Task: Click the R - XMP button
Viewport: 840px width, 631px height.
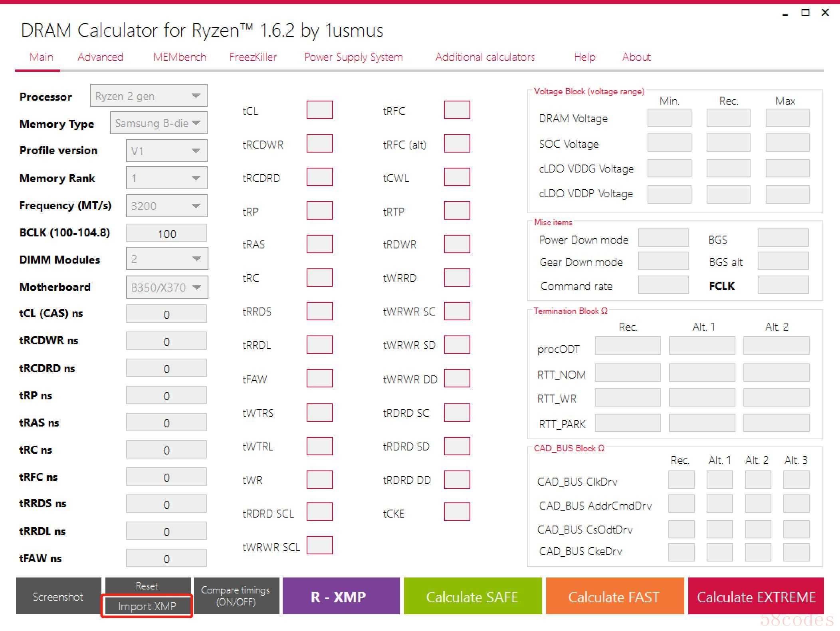Action: click(x=341, y=596)
